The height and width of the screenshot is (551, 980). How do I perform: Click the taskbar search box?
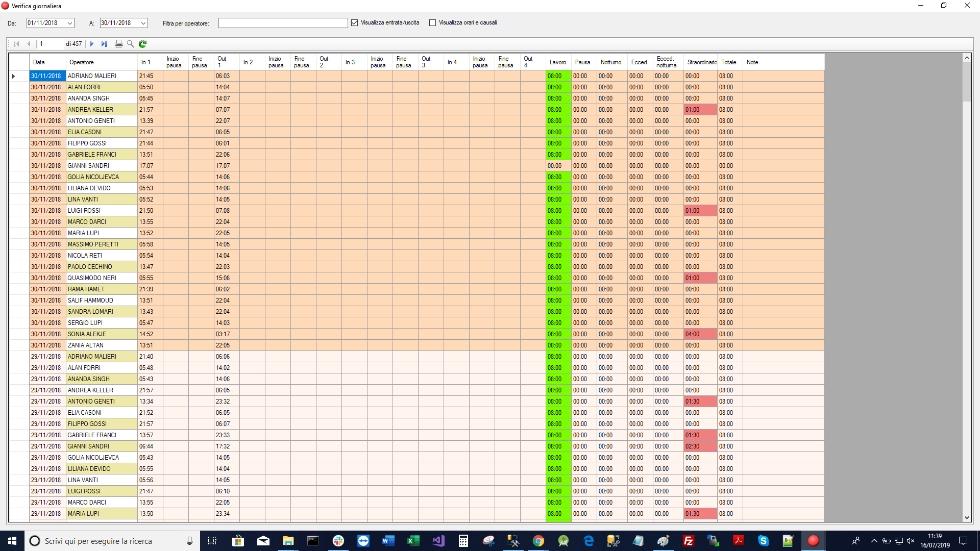click(x=112, y=541)
